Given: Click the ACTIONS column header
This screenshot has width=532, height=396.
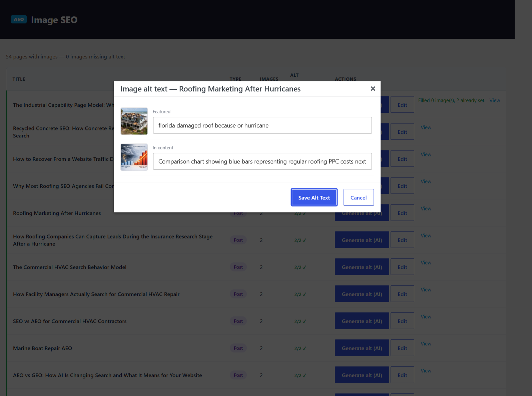Looking at the screenshot, I should click(x=346, y=79).
